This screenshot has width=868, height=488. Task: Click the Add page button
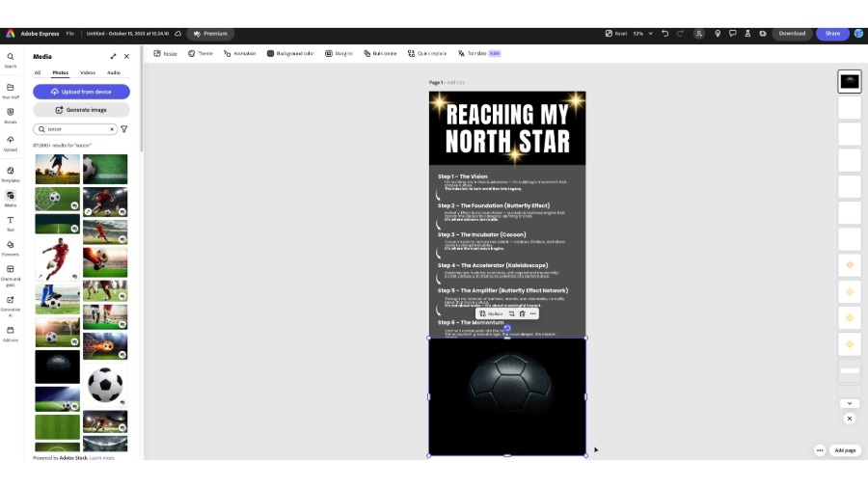[845, 450]
